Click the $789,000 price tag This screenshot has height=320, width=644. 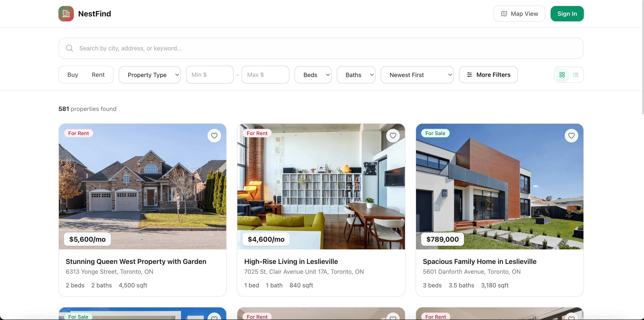(x=442, y=239)
